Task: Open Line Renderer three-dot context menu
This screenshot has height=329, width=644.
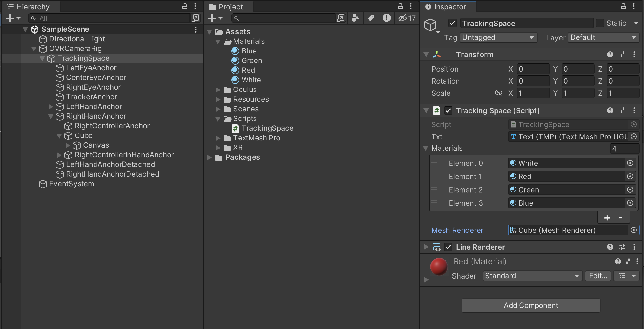Action: coord(634,247)
